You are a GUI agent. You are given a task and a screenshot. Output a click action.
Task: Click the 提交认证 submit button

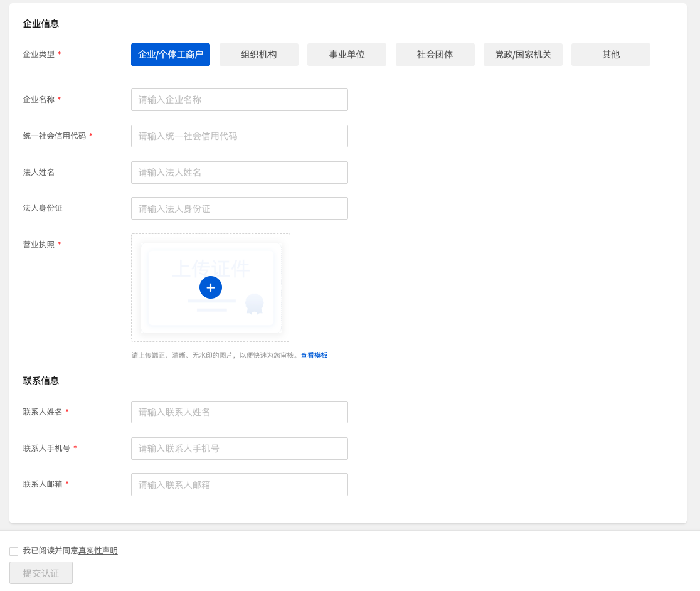click(41, 573)
